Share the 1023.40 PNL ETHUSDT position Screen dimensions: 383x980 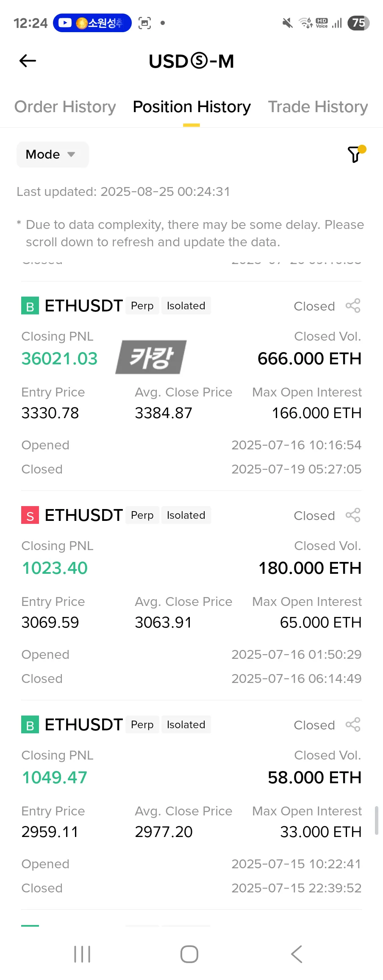point(353,515)
